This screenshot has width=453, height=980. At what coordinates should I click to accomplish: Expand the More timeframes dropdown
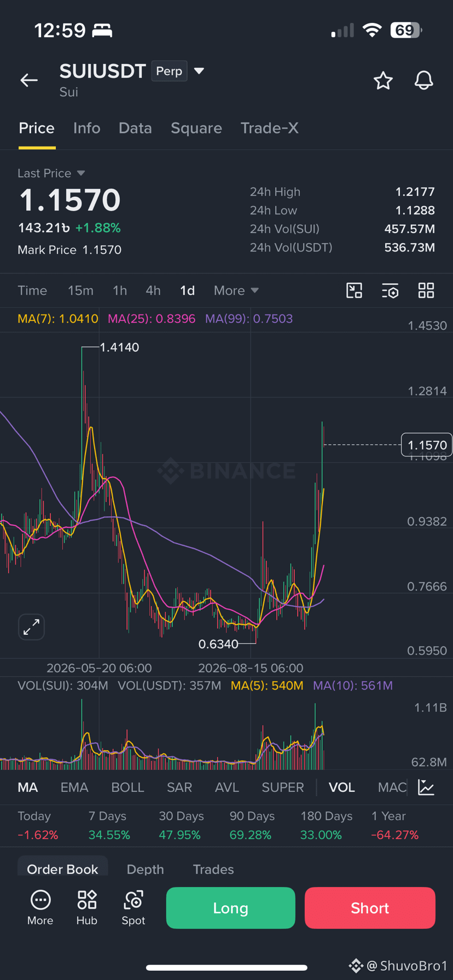(x=236, y=290)
